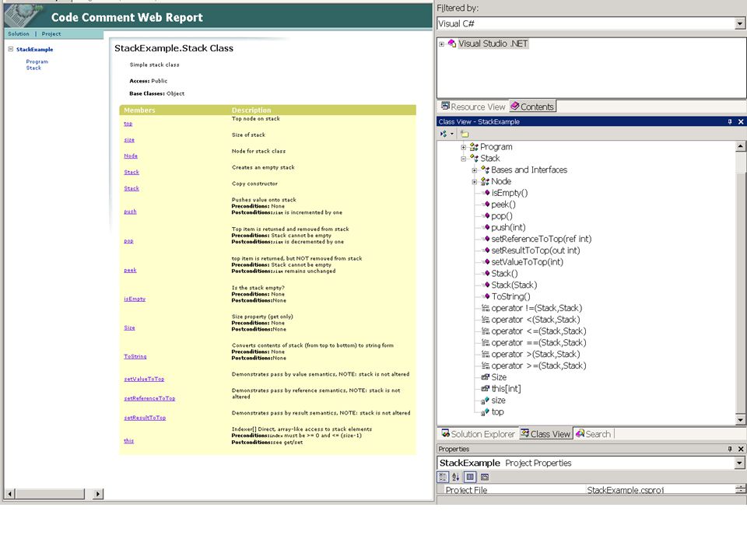Open the setResultToTop member link

pos(145,418)
